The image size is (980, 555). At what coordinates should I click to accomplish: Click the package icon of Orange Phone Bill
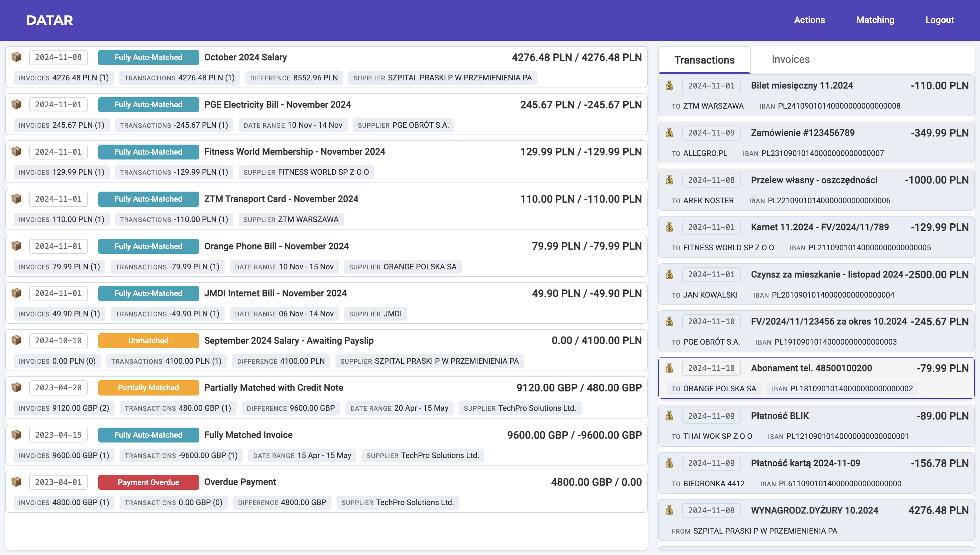[x=16, y=246]
